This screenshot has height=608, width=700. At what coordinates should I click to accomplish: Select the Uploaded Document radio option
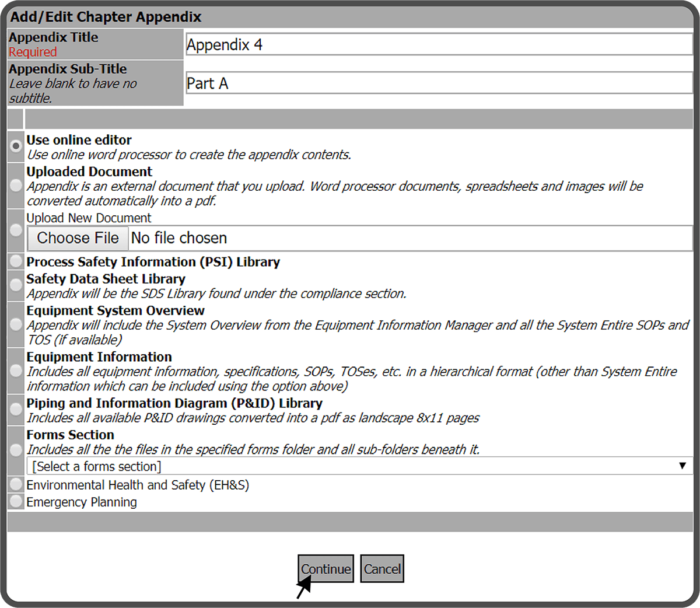coord(16,186)
